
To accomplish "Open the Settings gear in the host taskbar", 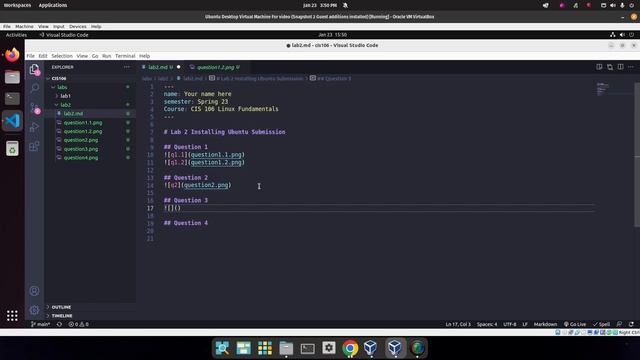I will tap(329, 348).
